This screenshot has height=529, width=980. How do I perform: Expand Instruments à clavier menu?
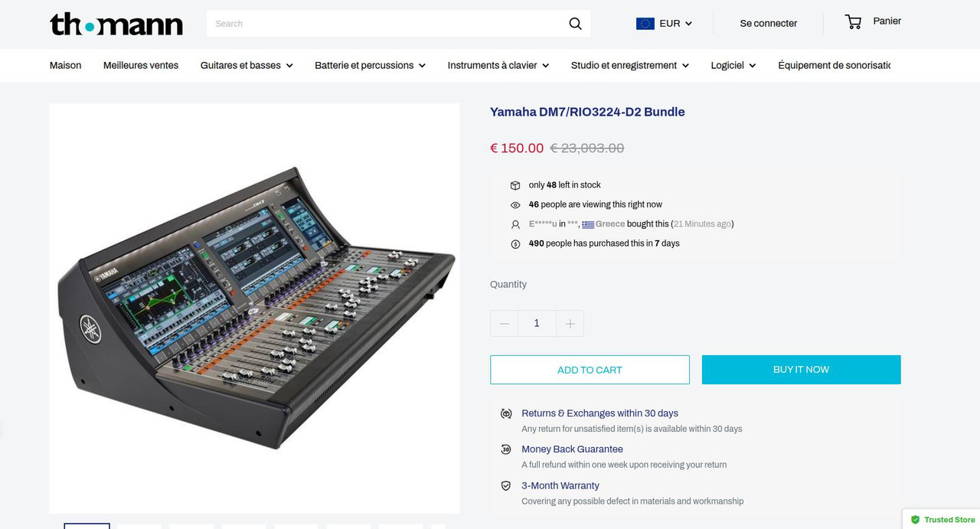[498, 66]
